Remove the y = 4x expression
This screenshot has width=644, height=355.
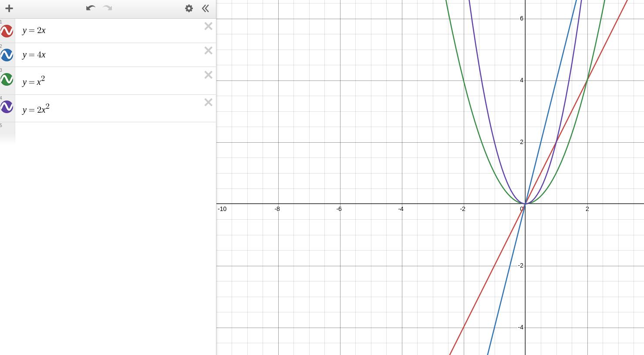coord(208,51)
